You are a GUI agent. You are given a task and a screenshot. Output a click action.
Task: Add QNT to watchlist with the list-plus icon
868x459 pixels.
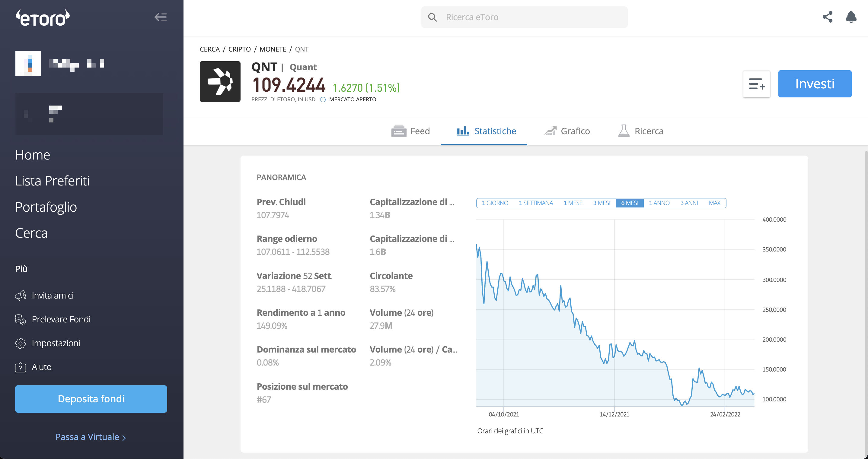[756, 84]
